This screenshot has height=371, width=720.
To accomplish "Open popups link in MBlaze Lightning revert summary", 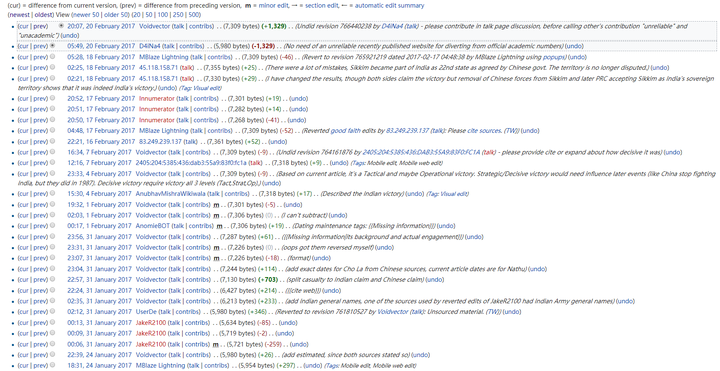I will [x=554, y=57].
